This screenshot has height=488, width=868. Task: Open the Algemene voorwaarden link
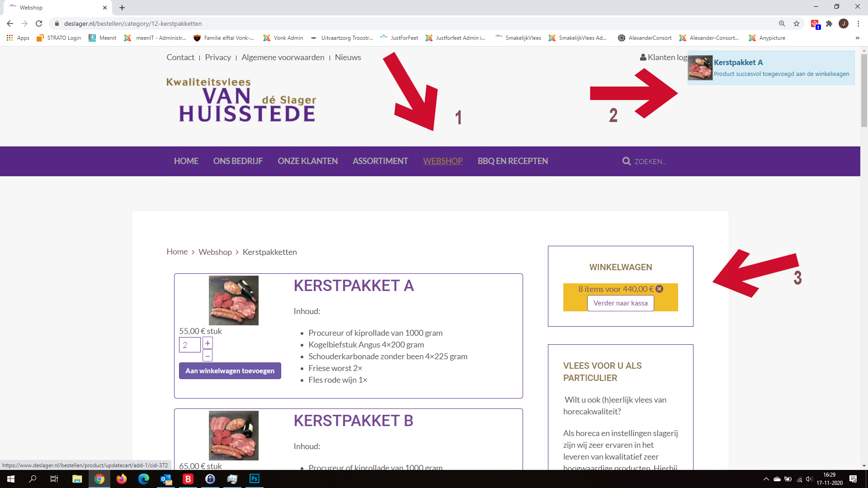pyautogui.click(x=283, y=57)
